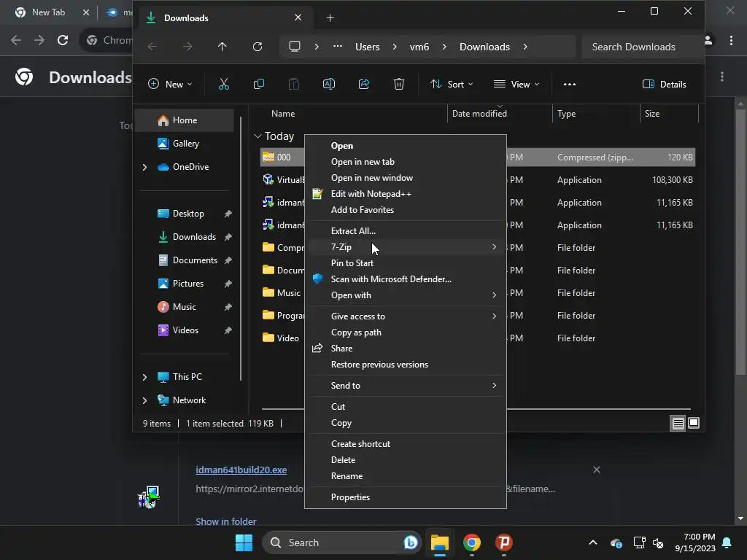This screenshot has width=747, height=560.
Task: Select Edit with Notepad++
Action: (405, 193)
